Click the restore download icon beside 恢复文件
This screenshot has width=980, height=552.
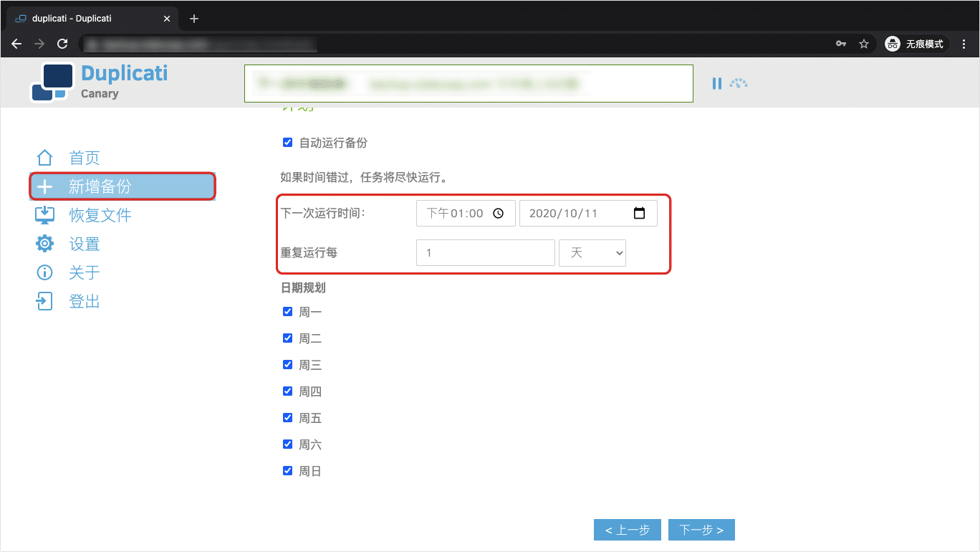[44, 215]
